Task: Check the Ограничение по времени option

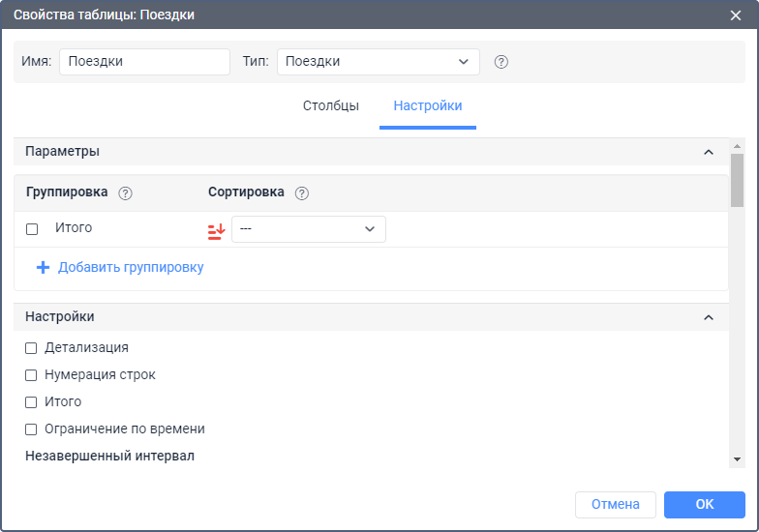Action: click(31, 429)
